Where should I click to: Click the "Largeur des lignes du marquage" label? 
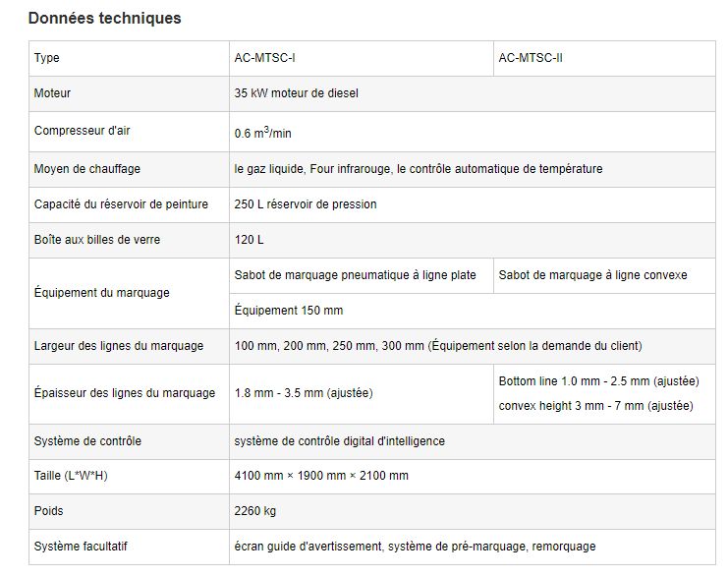coord(119,346)
